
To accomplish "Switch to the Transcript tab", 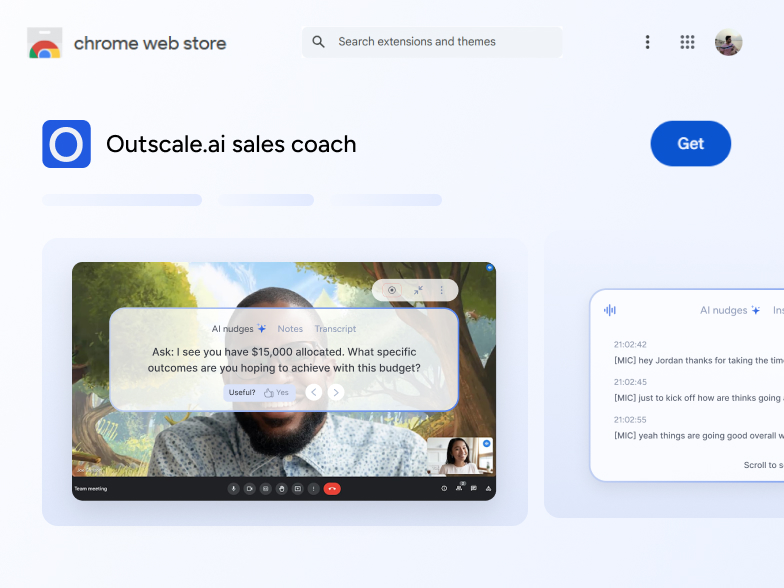I will (x=335, y=329).
